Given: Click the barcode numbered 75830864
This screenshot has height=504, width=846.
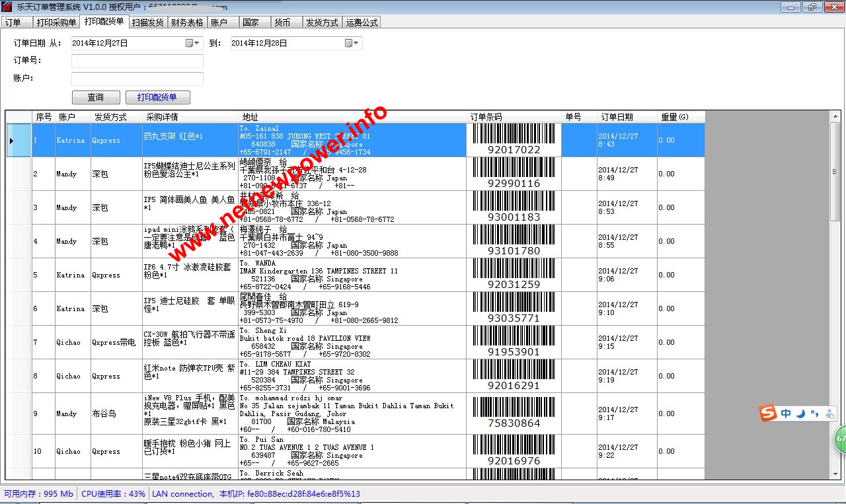Looking at the screenshot, I should point(514,414).
